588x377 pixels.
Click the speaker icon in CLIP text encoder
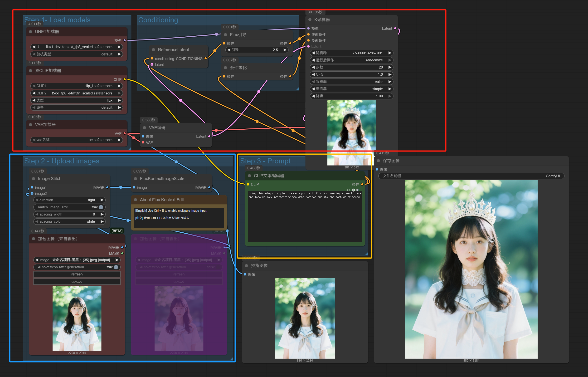coord(358,190)
